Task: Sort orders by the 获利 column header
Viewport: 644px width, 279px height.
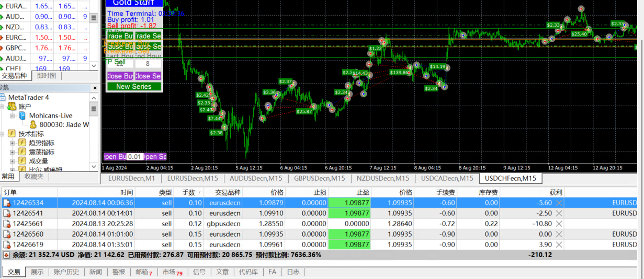Action: click(x=556, y=192)
